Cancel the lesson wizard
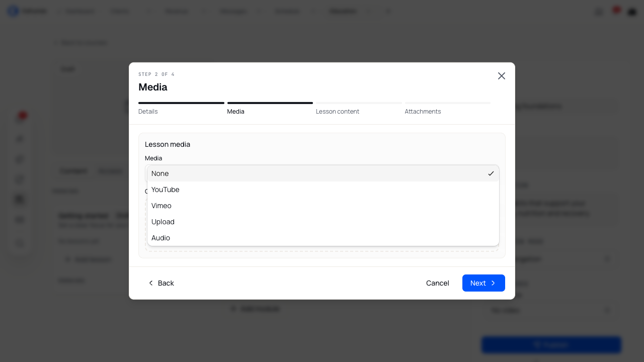Image resolution: width=644 pixels, height=362 pixels. 438,283
